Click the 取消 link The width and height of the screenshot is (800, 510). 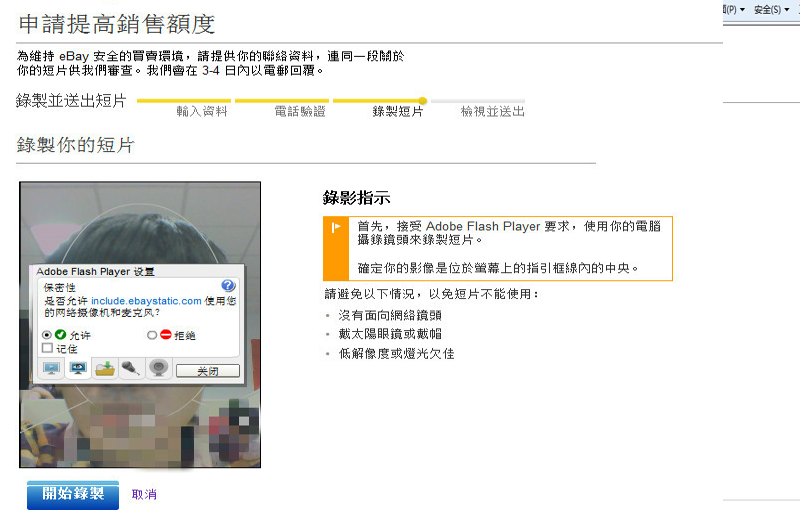(x=144, y=494)
